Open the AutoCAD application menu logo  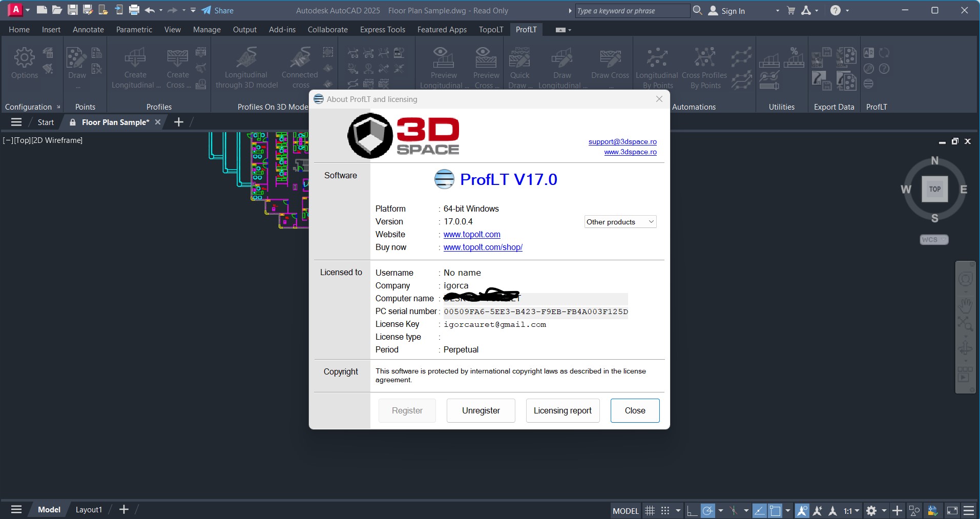(16, 10)
